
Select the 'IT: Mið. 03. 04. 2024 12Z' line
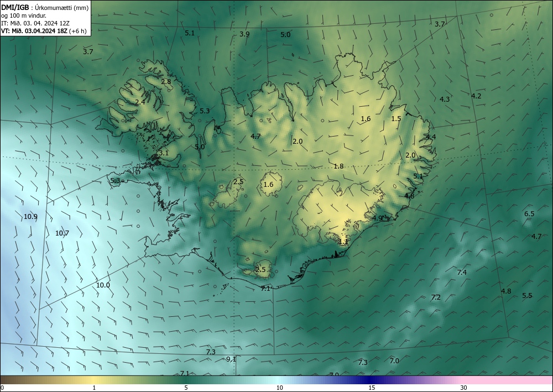coord(35,23)
